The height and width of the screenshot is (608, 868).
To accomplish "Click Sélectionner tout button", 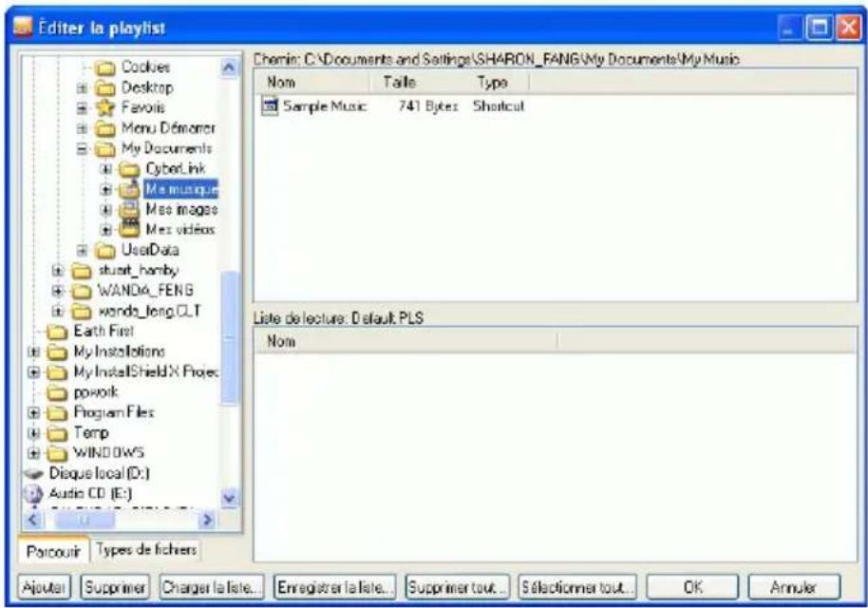I will click(x=577, y=587).
